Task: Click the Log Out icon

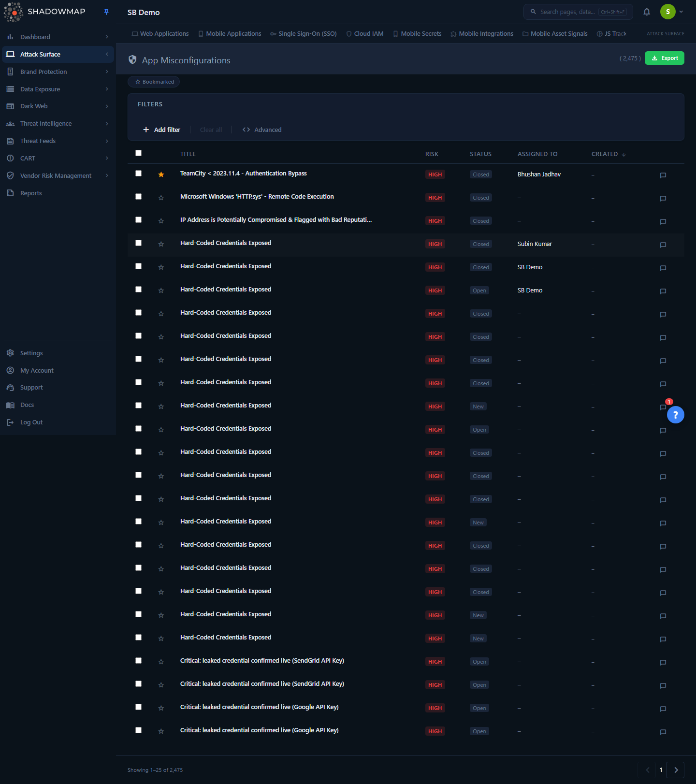Action: coord(10,422)
